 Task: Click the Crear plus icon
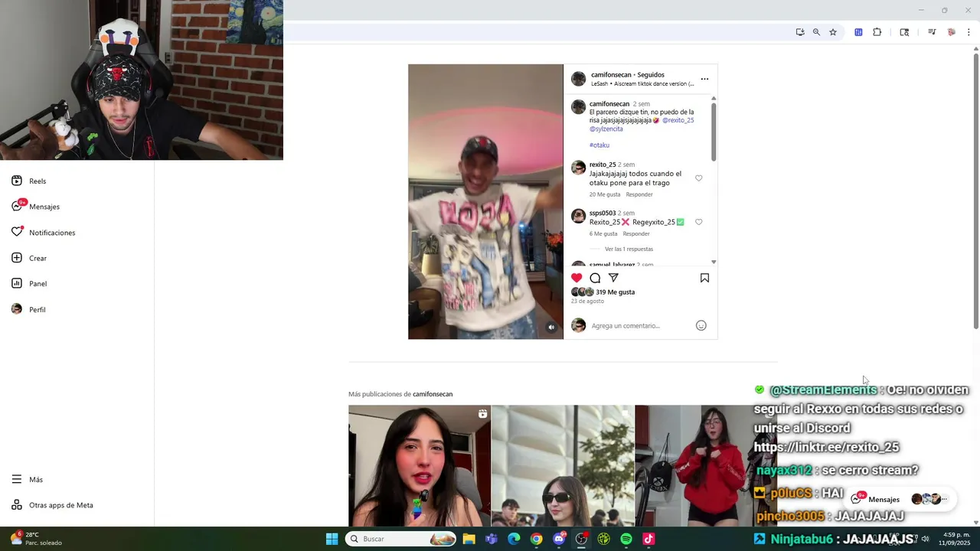point(17,258)
